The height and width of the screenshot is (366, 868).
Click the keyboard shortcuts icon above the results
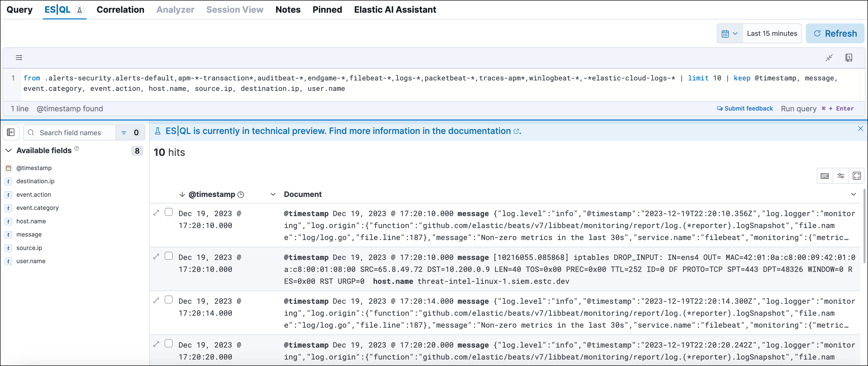824,176
